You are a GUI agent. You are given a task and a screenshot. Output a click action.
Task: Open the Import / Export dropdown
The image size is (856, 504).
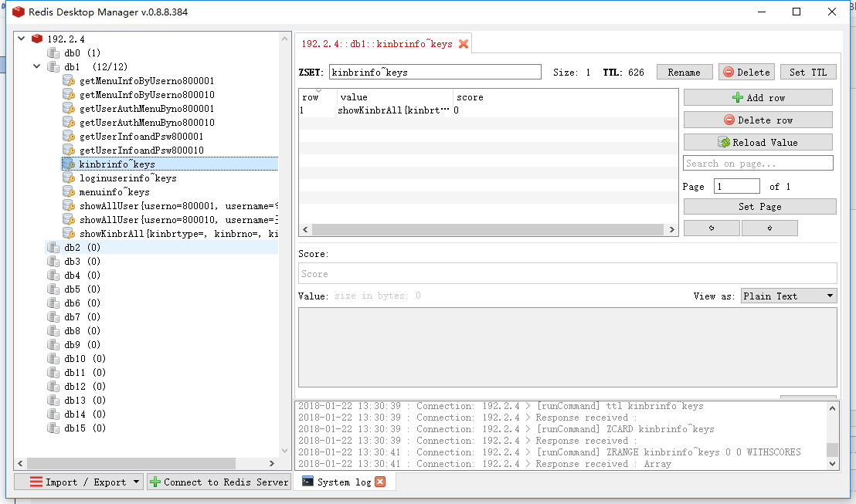(x=79, y=482)
